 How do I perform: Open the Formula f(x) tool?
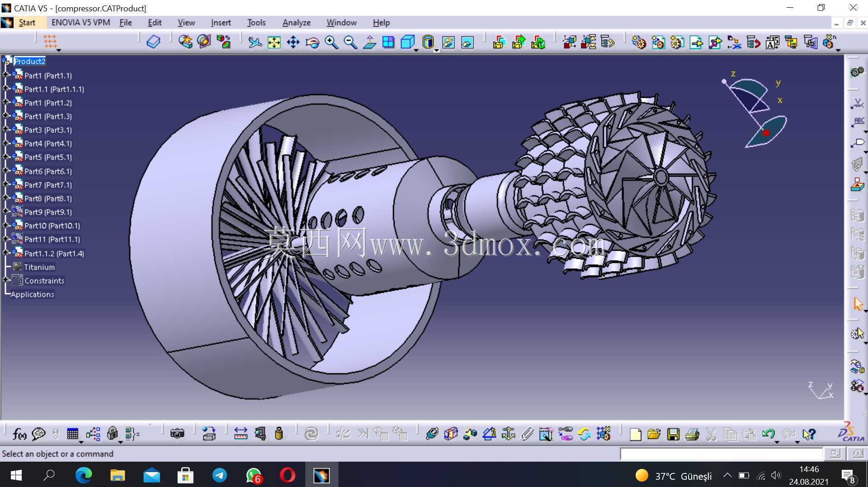pos(19,434)
